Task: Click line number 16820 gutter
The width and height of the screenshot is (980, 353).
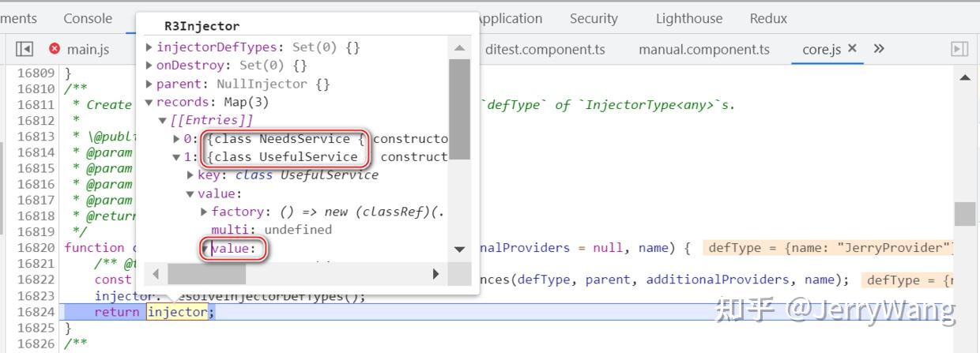Action: [36, 247]
